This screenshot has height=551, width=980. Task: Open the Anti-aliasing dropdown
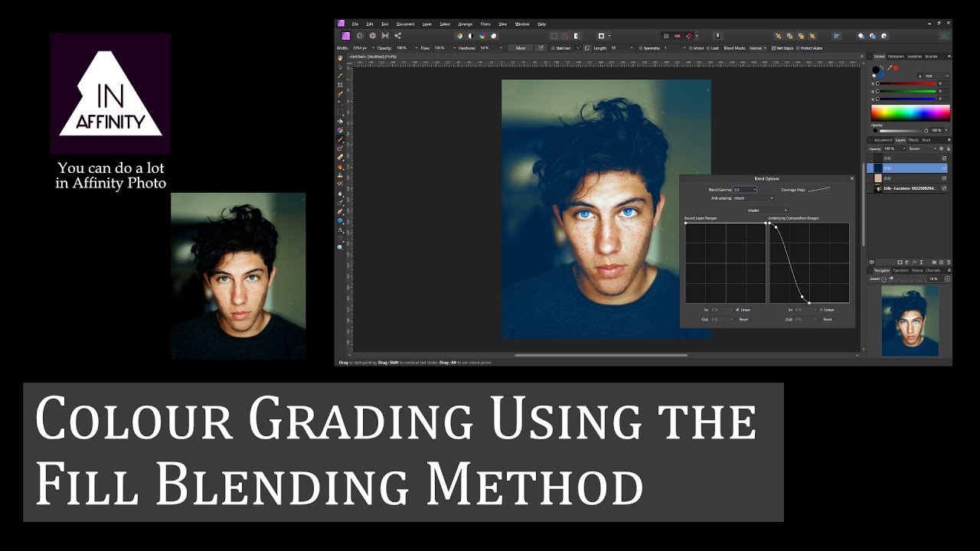pyautogui.click(x=753, y=198)
